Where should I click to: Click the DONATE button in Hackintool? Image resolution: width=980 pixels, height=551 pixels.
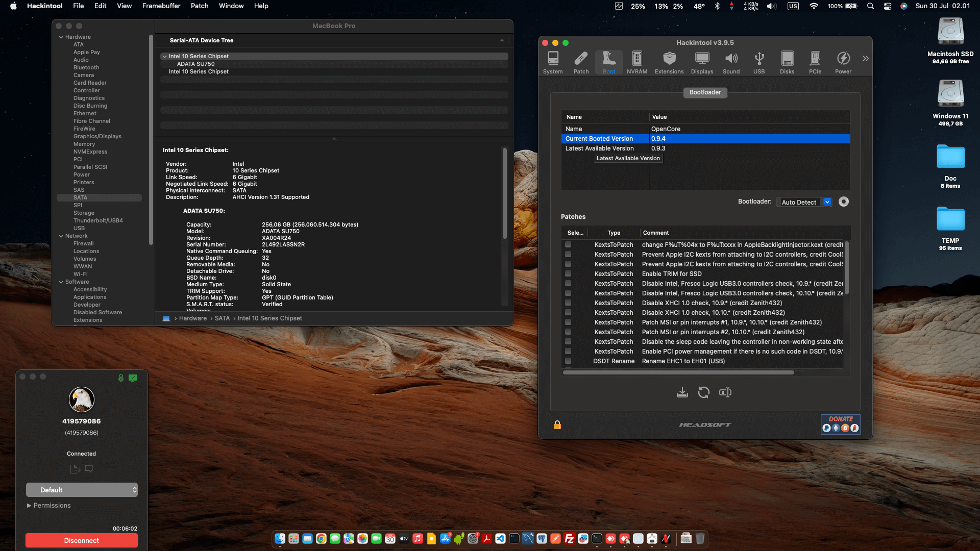click(x=841, y=424)
